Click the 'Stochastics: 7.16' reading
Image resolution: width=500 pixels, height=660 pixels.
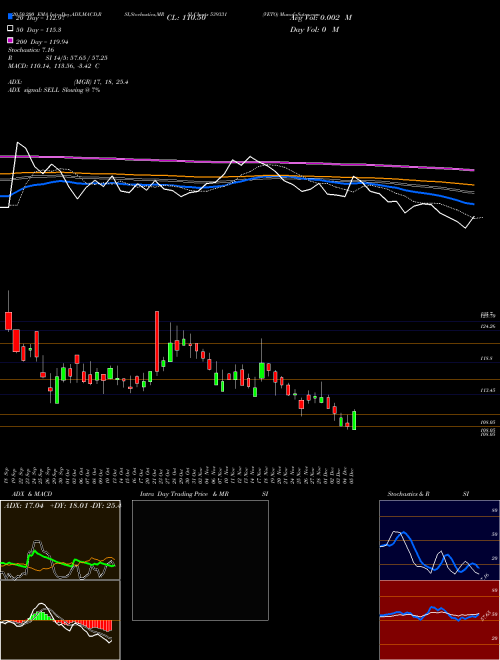[29, 50]
